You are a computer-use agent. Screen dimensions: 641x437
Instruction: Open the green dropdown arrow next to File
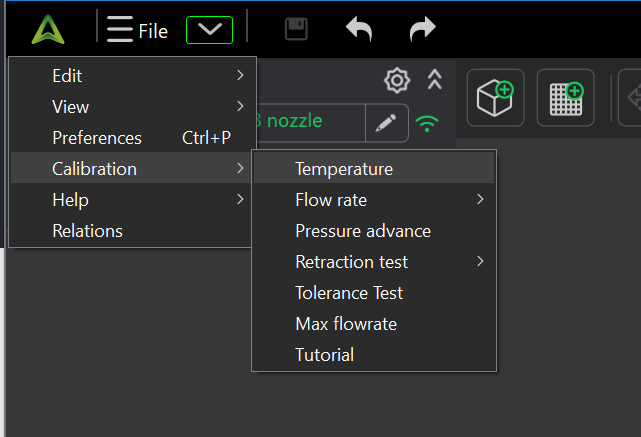[209, 30]
